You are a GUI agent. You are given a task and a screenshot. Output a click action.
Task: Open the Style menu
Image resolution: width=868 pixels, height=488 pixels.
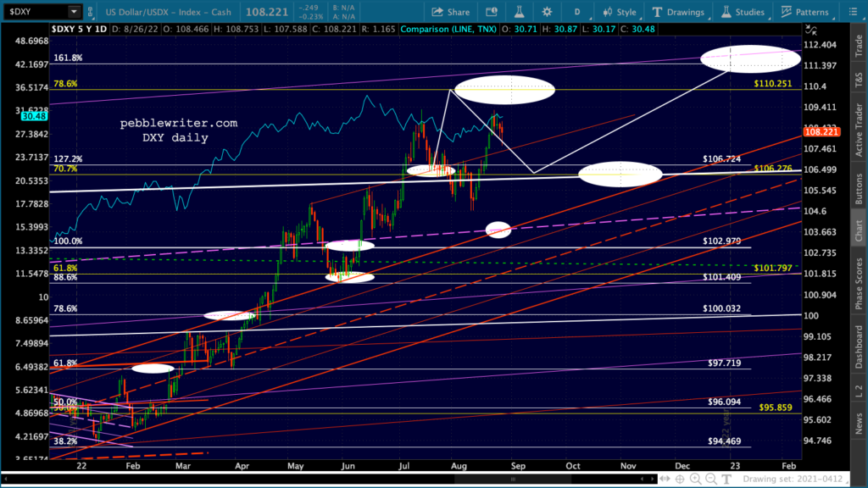pyautogui.click(x=620, y=12)
